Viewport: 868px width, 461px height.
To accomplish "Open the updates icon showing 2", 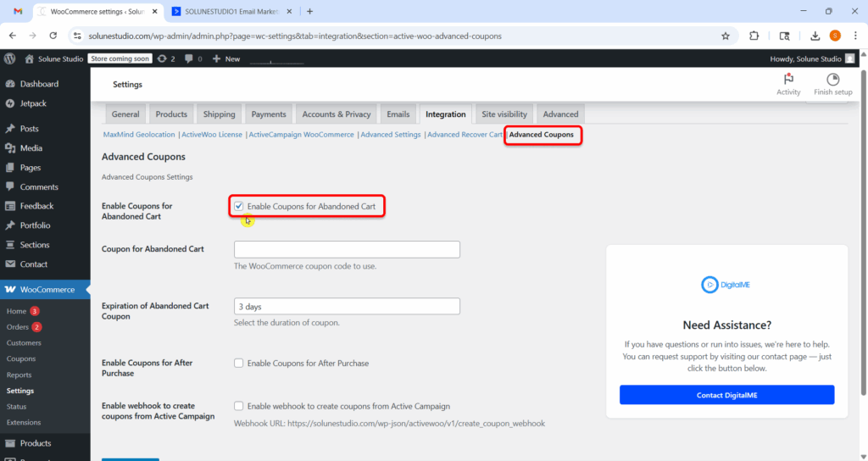I will 166,58.
